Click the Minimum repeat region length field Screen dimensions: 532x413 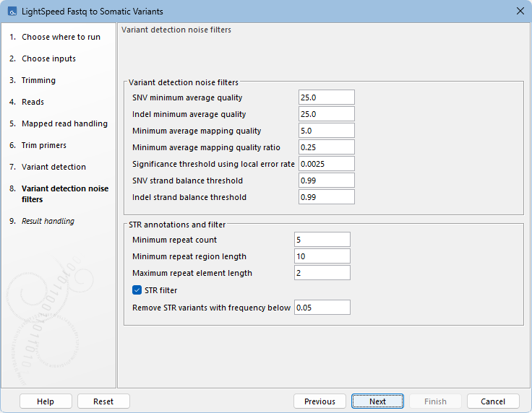click(322, 256)
